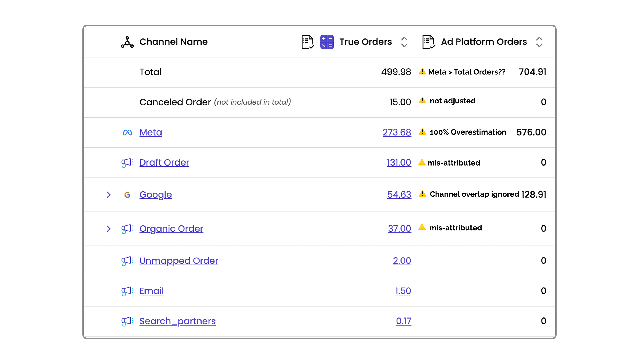Click the megaphone icon next to Email
639x364 pixels.
(x=127, y=291)
